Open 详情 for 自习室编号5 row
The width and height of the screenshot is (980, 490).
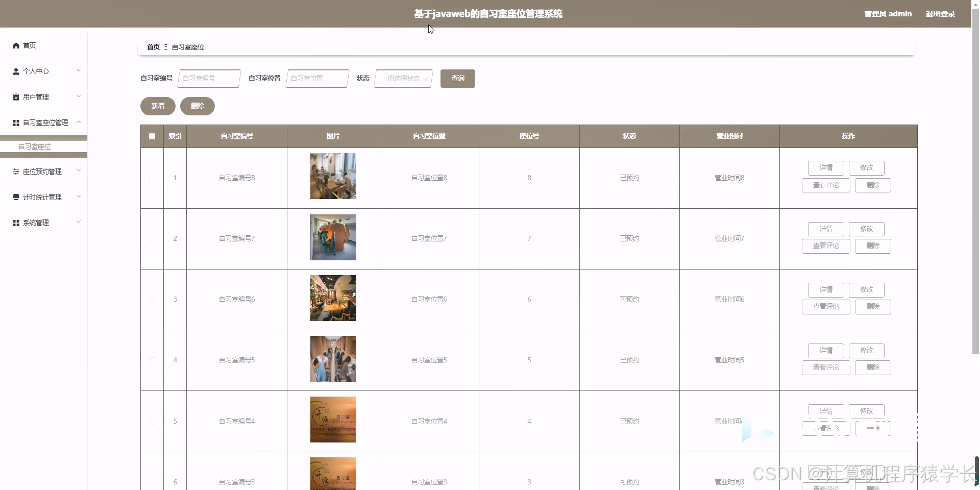826,351
